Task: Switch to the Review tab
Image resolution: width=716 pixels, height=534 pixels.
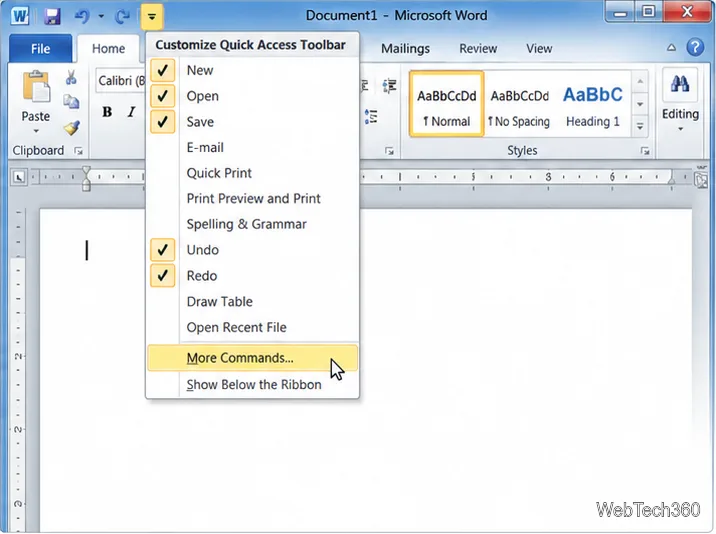Action: point(478,48)
